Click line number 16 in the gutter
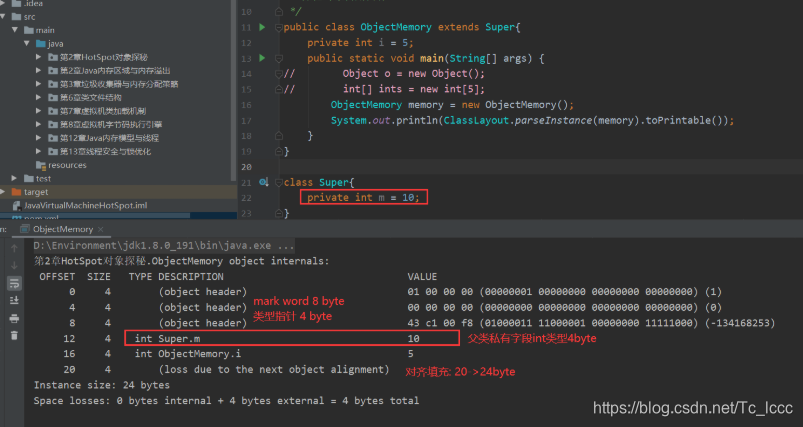The width and height of the screenshot is (803, 427). (246, 105)
